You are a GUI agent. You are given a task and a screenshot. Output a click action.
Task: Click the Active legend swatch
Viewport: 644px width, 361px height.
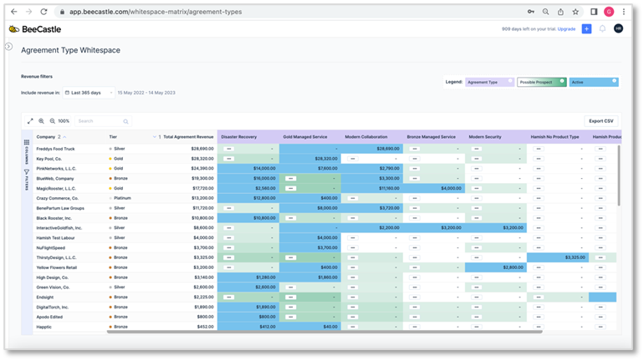pos(594,82)
